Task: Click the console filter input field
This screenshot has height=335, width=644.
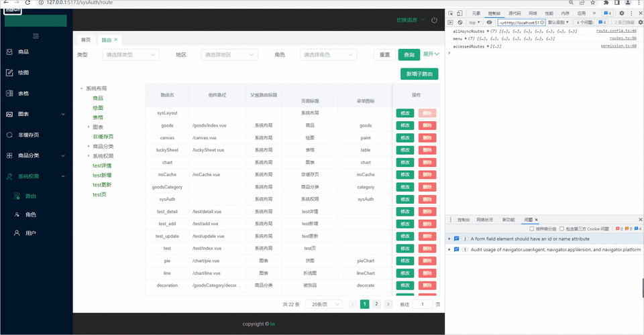Action: (521, 23)
